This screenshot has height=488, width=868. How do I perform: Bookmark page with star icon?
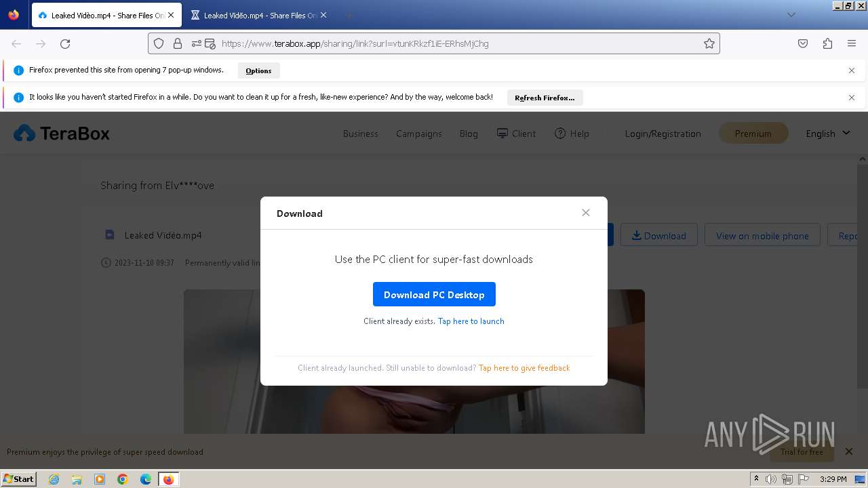tap(709, 43)
